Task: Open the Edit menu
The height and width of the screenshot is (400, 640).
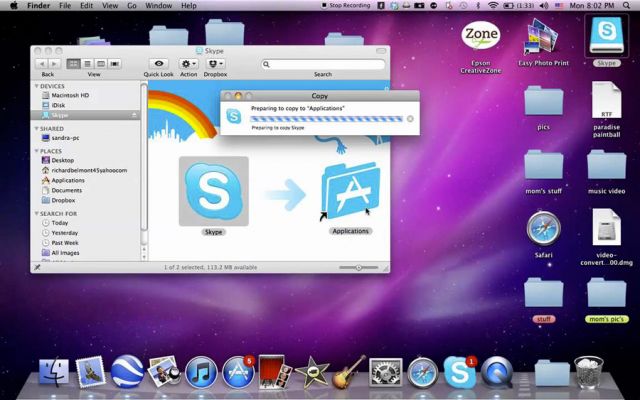Action: pos(87,5)
